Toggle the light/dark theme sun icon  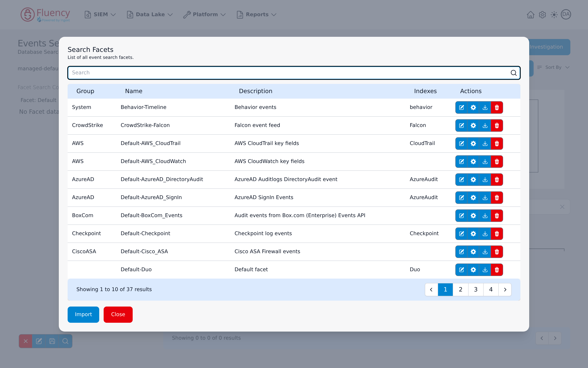pos(554,15)
